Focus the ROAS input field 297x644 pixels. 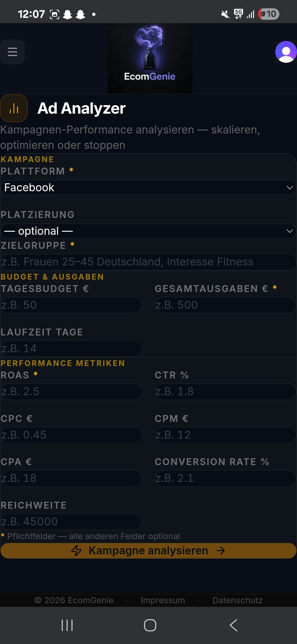pyautogui.click(x=71, y=392)
